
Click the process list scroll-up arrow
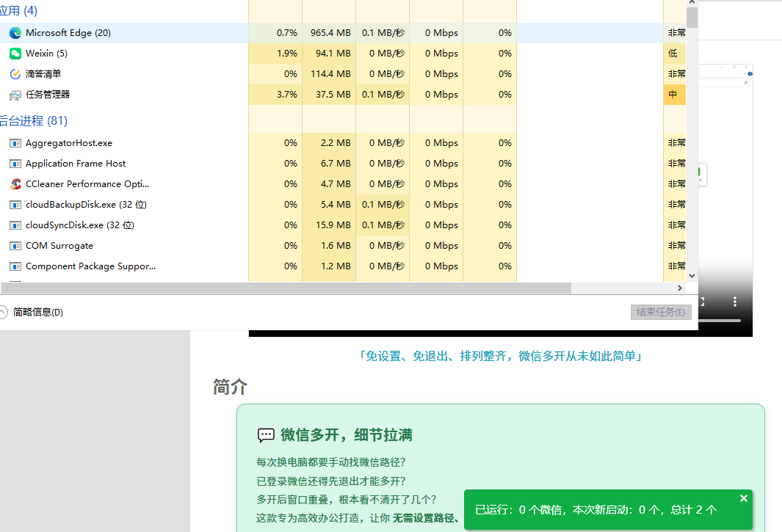(692, 2)
